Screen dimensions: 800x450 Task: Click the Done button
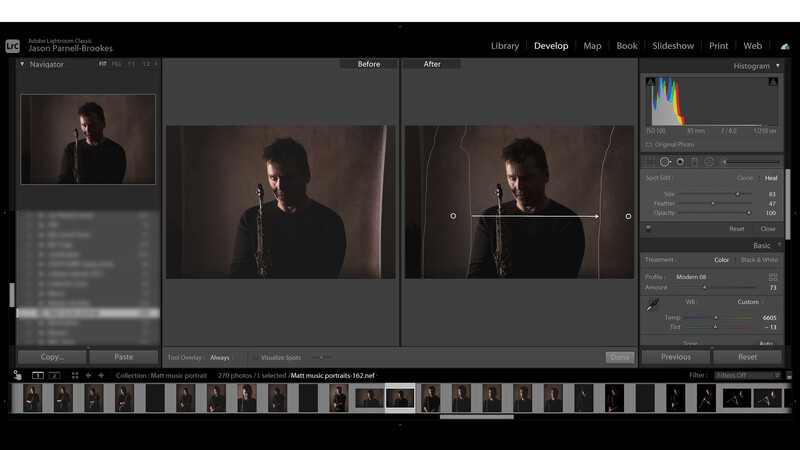pyautogui.click(x=620, y=357)
